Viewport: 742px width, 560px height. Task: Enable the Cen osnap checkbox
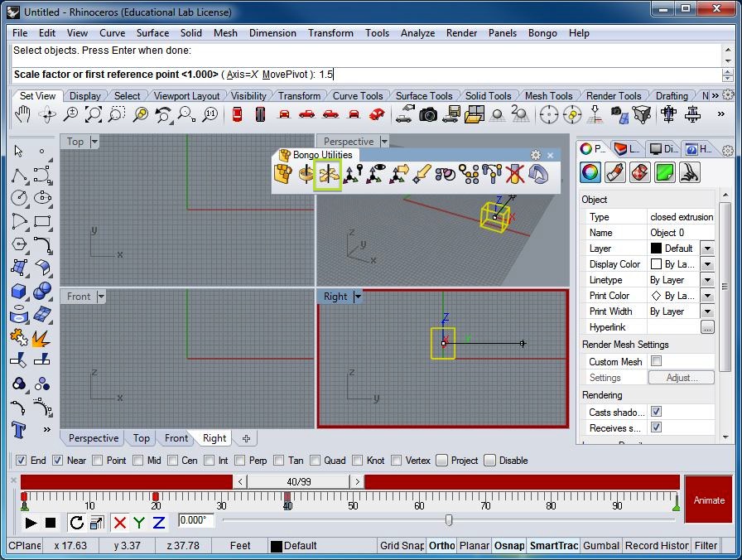click(x=173, y=460)
